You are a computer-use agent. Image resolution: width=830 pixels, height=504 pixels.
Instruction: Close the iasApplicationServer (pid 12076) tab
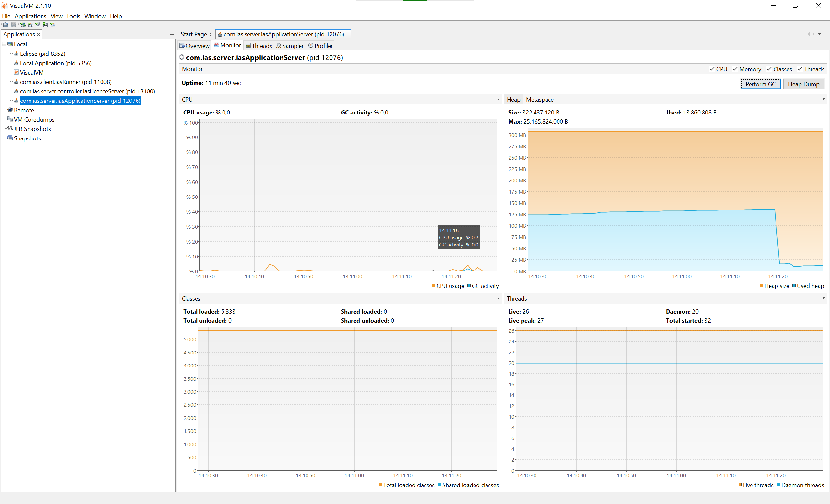tap(347, 34)
